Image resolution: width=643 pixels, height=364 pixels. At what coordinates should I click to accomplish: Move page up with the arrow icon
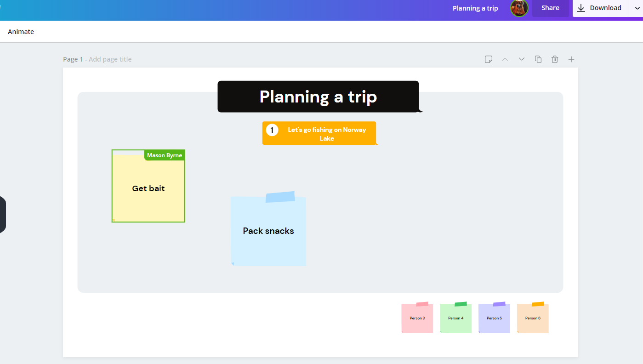pyautogui.click(x=505, y=59)
